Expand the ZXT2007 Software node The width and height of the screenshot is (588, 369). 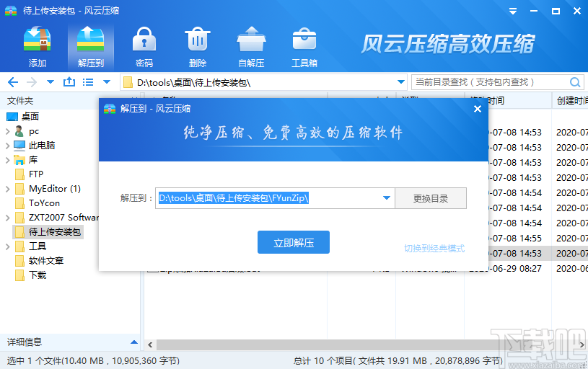pos(7,218)
